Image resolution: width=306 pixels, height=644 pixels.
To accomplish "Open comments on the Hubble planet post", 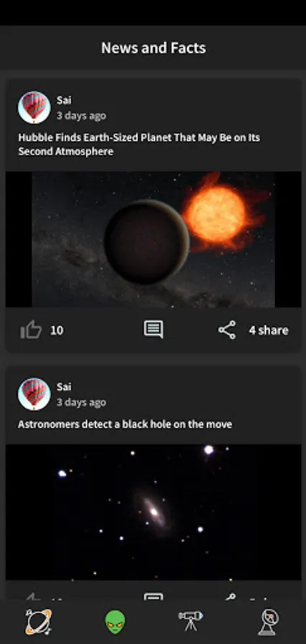I will point(153,330).
